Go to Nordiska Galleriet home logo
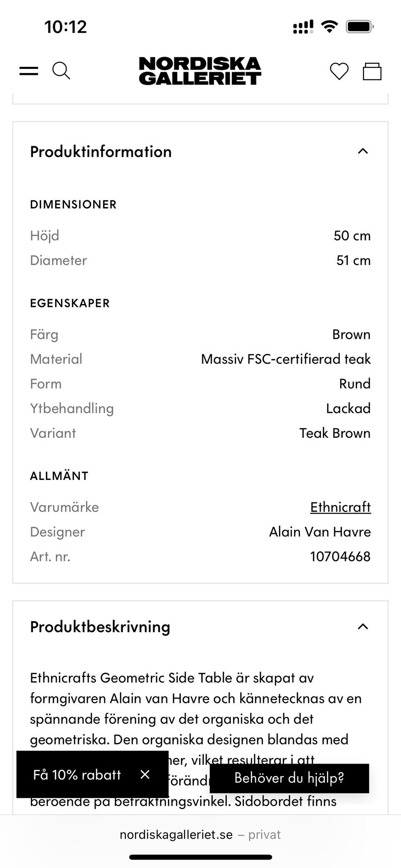401x868 pixels. (200, 71)
